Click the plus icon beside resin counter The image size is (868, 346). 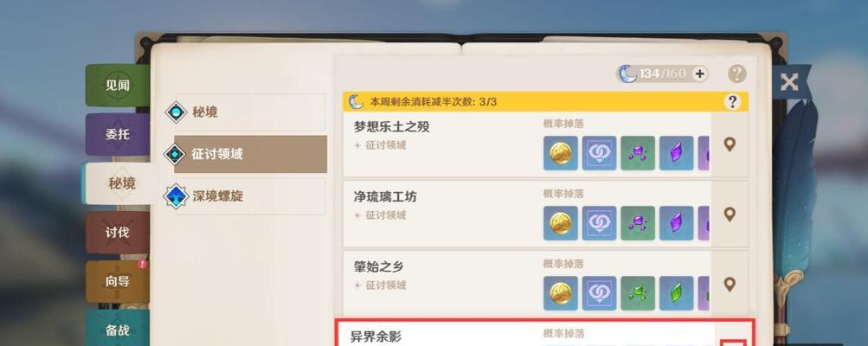coord(700,74)
